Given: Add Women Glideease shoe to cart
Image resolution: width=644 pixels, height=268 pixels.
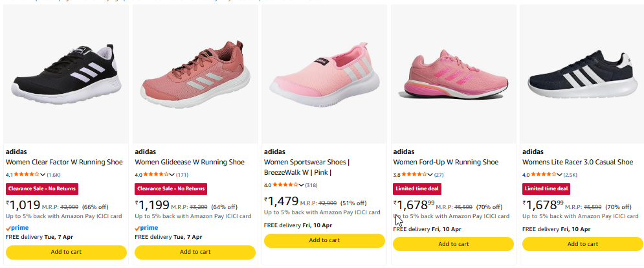Looking at the screenshot, I should 195,252.
